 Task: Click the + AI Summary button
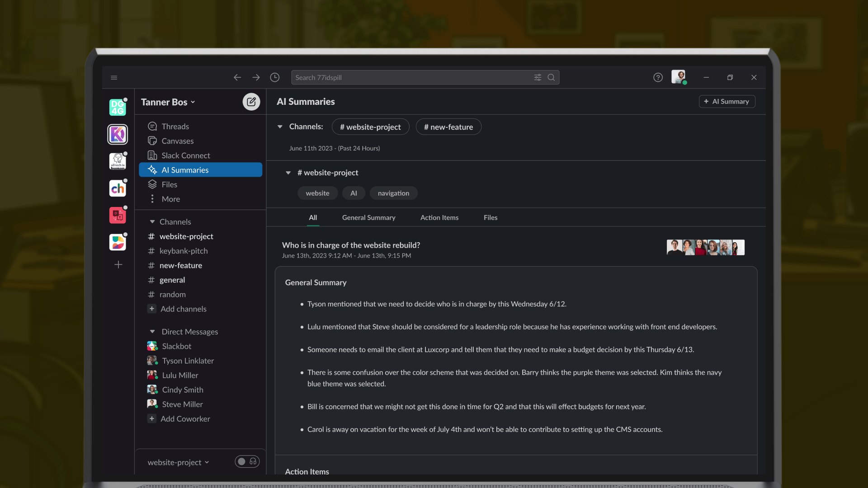[x=727, y=102]
